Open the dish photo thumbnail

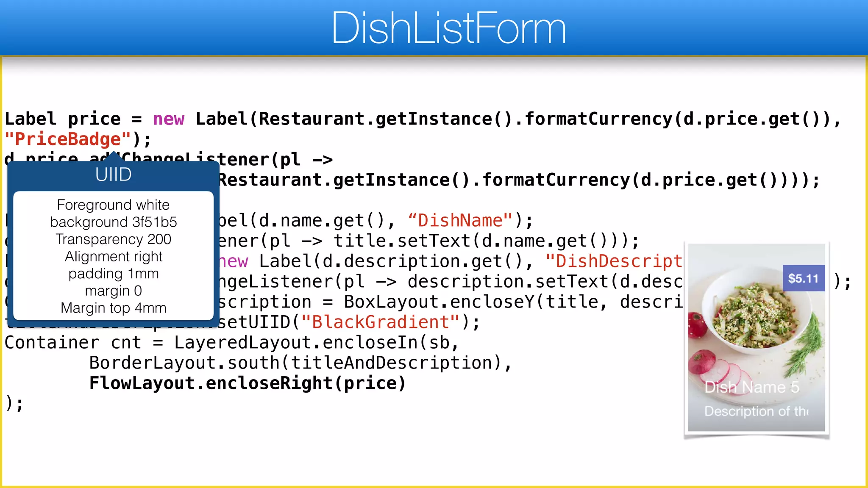[757, 338]
